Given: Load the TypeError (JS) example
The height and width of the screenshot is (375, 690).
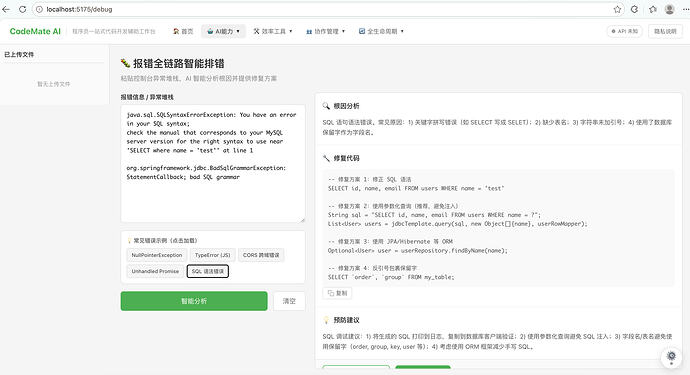Looking at the screenshot, I should click(213, 255).
